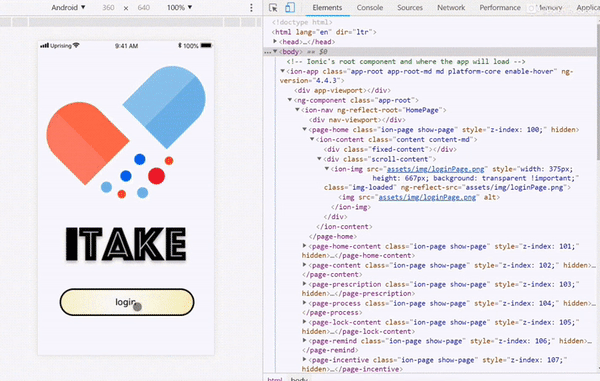Screen dimensions: 600x381
Task: Open device toolbar more options menu
Action: coord(251,8)
